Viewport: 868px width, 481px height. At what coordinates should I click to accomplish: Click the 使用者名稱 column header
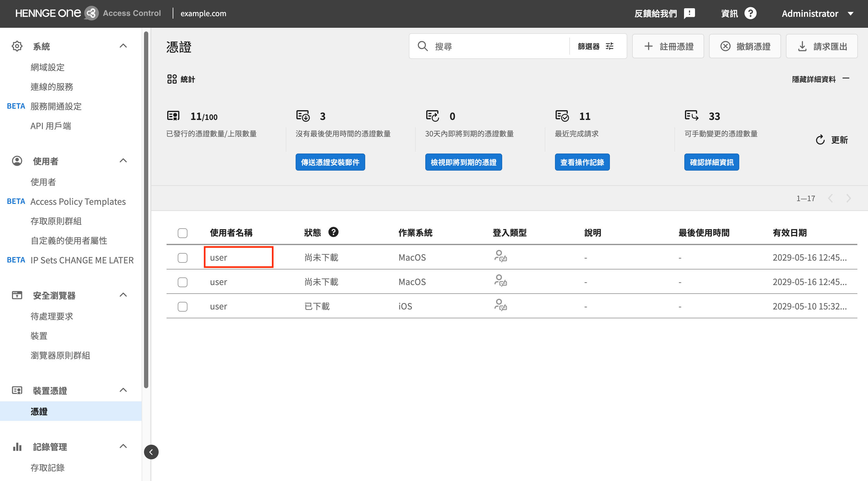pyautogui.click(x=231, y=233)
